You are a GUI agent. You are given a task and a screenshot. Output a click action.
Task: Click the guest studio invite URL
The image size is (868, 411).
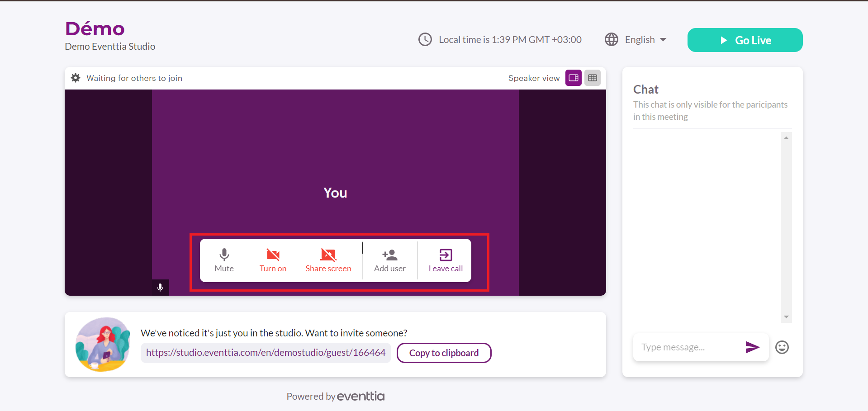coord(266,353)
